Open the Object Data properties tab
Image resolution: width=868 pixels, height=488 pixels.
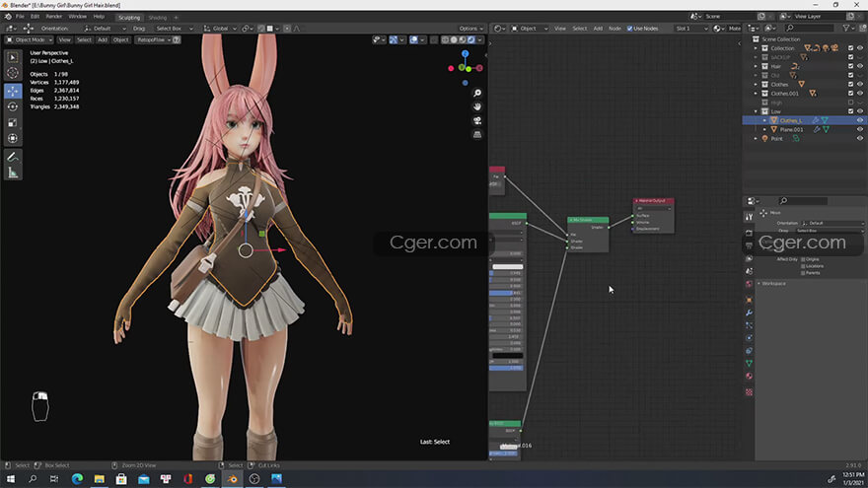[749, 364]
